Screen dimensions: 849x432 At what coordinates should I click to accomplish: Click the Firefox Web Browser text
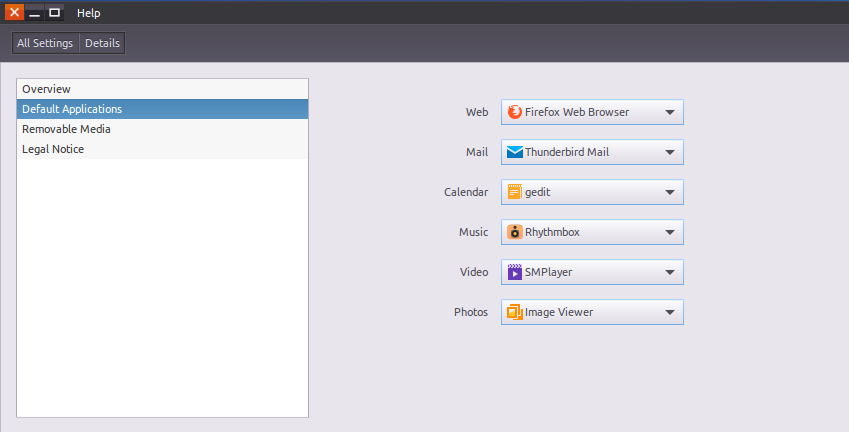[577, 112]
